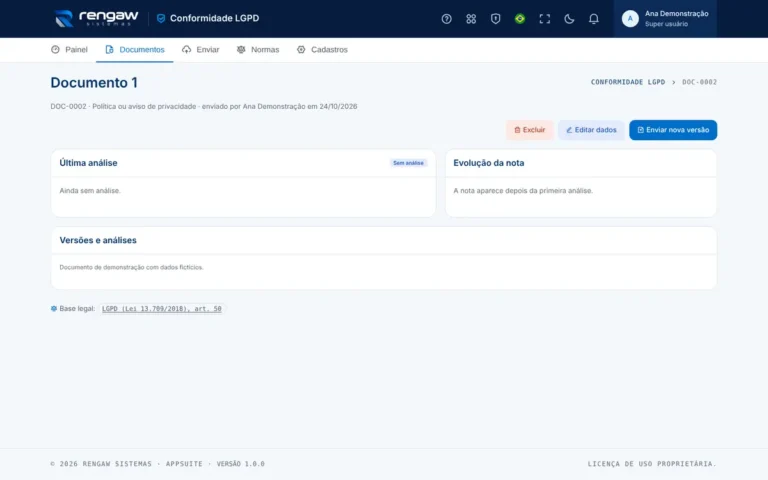Click the Brazil flag language icon
768x480 pixels.
tap(520, 19)
